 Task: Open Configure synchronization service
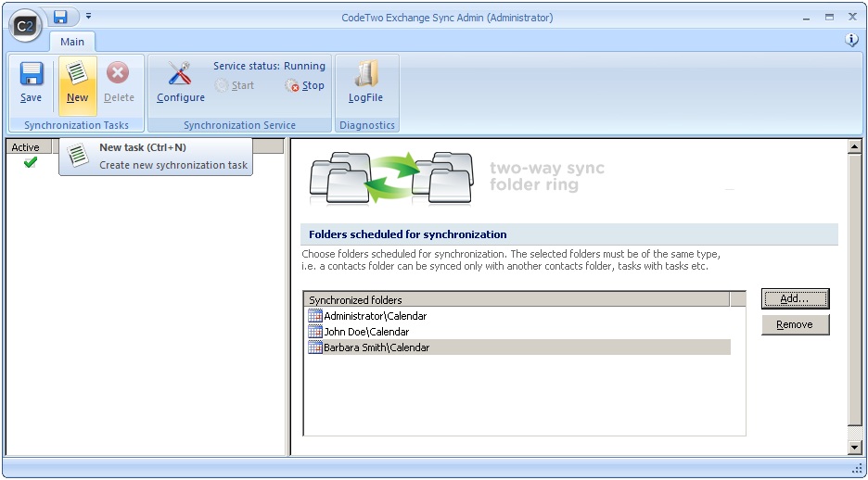pyautogui.click(x=181, y=83)
